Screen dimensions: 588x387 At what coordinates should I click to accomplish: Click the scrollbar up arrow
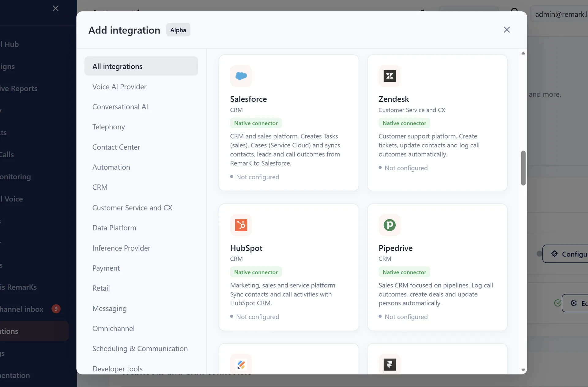click(x=523, y=53)
